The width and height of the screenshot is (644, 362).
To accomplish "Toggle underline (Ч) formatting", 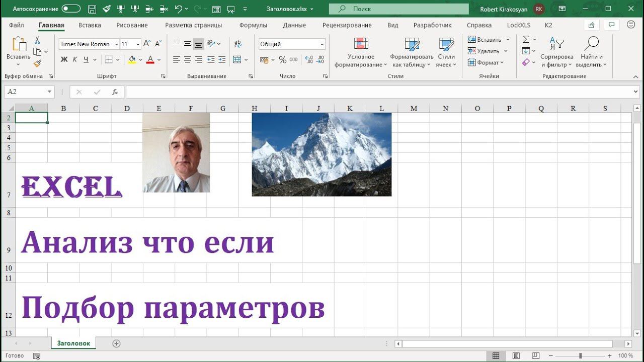I will pyautogui.click(x=86, y=59).
